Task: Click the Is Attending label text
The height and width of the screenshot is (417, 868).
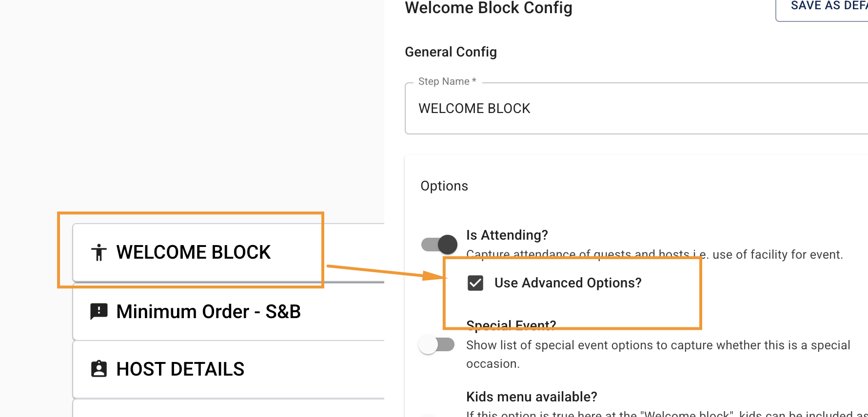Action: click(507, 235)
